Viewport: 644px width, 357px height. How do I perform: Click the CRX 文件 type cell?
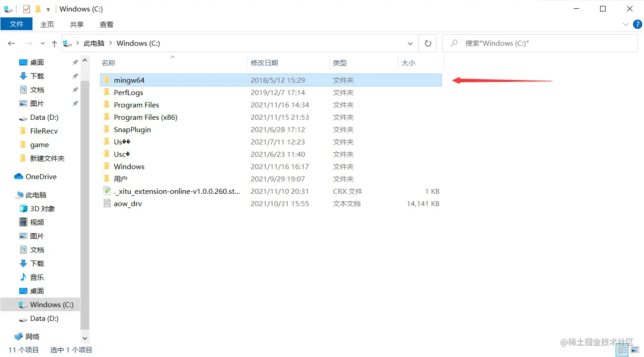(348, 191)
